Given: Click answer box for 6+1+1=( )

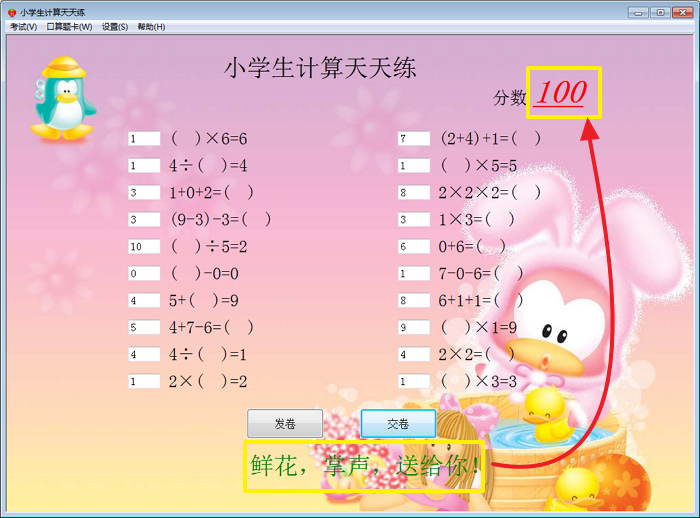Looking at the screenshot, I should 414,300.
